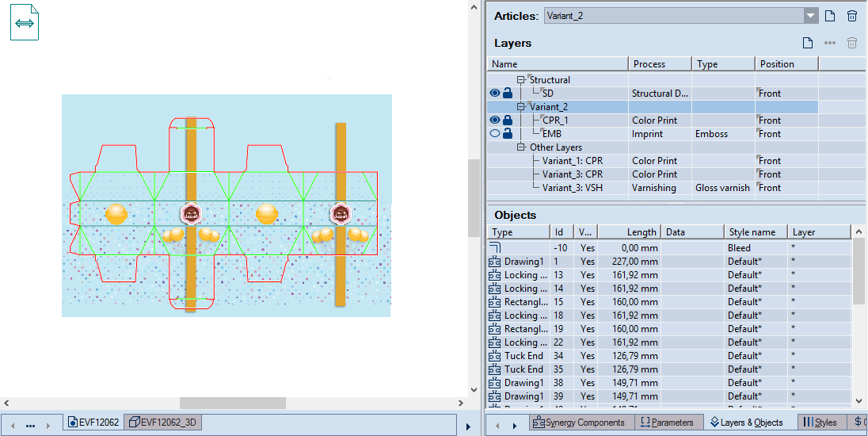
Task: Collapse the Structural tree group
Action: 521,80
